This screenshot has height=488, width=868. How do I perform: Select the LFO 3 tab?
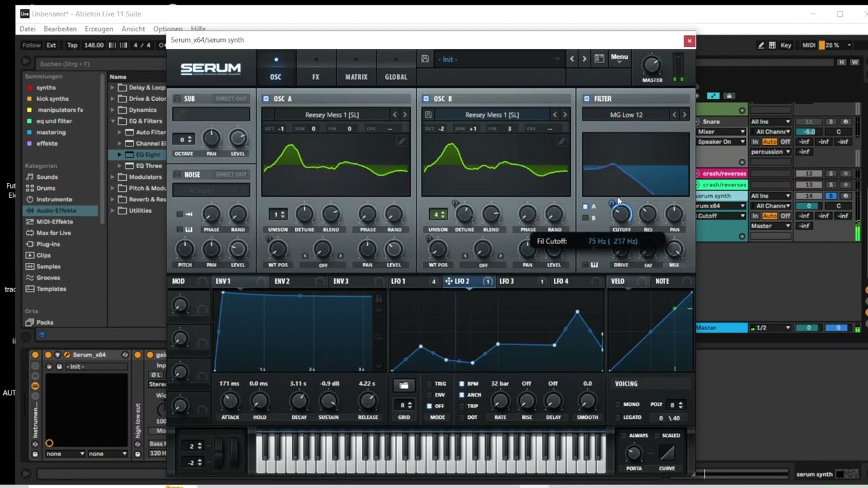(x=507, y=281)
